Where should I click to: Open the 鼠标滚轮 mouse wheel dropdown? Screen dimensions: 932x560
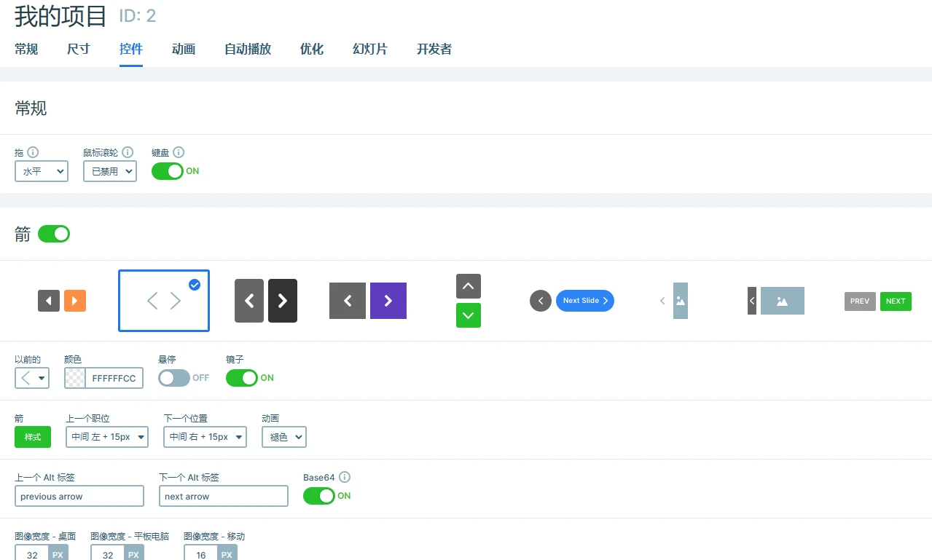[109, 171]
